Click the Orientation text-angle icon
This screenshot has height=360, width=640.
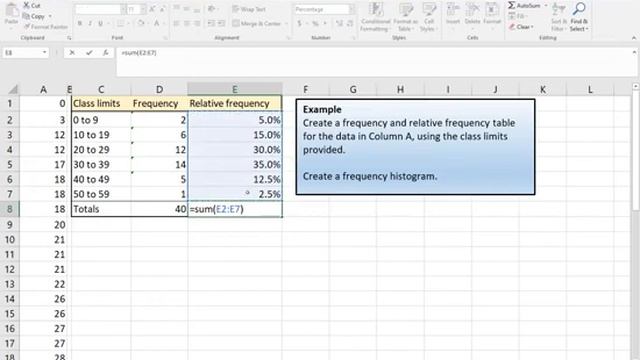point(211,9)
